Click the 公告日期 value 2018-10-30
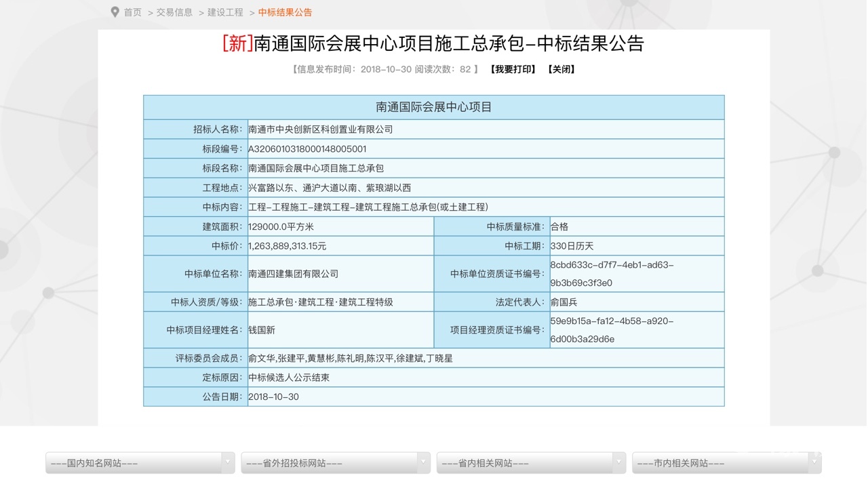The width and height of the screenshot is (868, 488). [273, 396]
